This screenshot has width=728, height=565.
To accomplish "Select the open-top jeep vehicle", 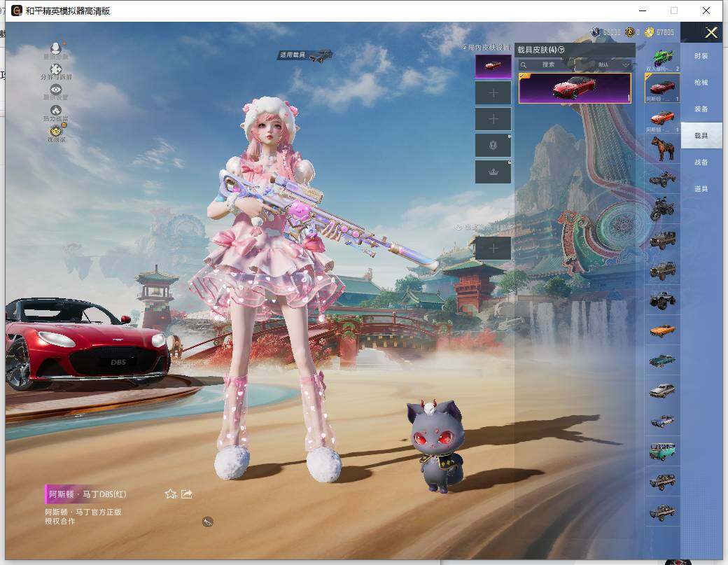I will [662, 270].
